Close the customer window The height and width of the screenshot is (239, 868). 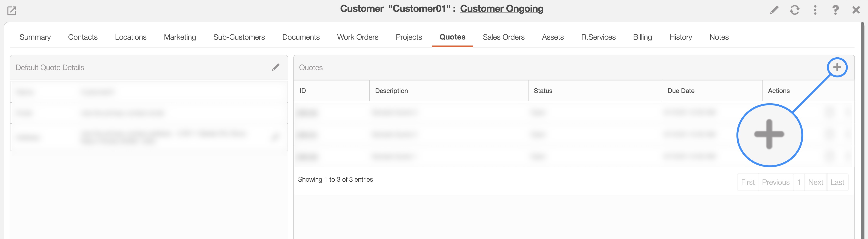pyautogui.click(x=856, y=10)
